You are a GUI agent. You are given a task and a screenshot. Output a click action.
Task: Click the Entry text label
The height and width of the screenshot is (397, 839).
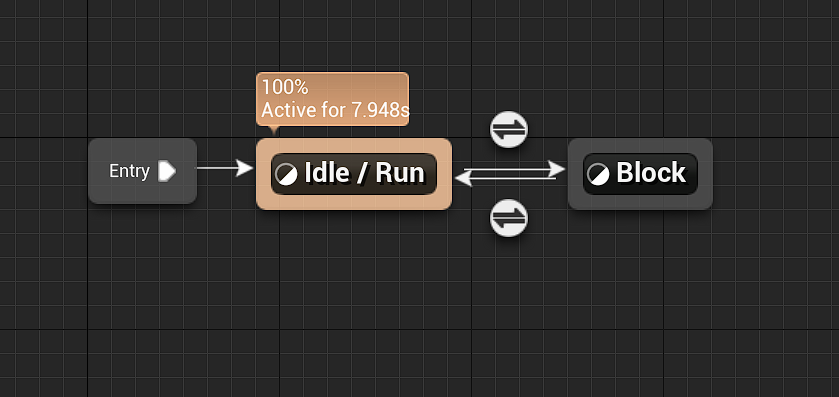click(129, 171)
